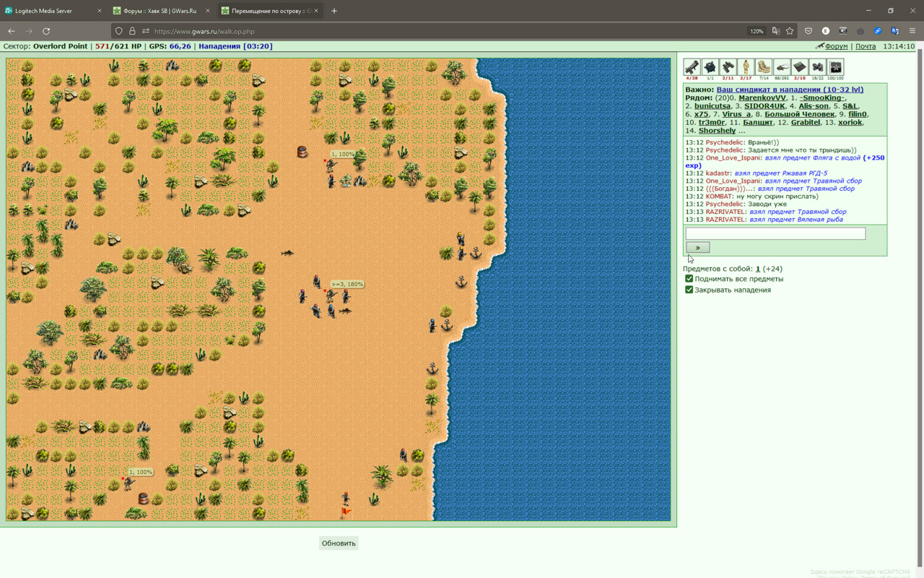Open the boots slot showing 7/14
The height and width of the screenshot is (578, 924).
(x=764, y=67)
